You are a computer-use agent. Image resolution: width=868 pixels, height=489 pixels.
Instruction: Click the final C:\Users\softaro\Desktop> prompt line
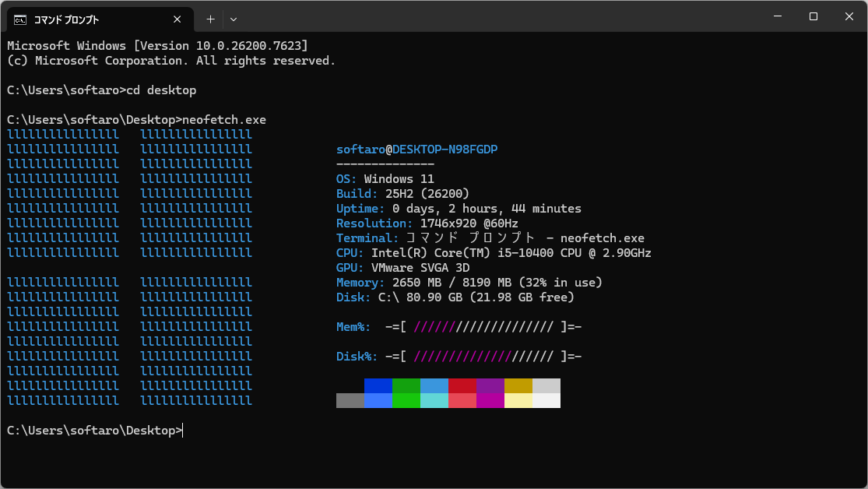pyautogui.click(x=93, y=430)
